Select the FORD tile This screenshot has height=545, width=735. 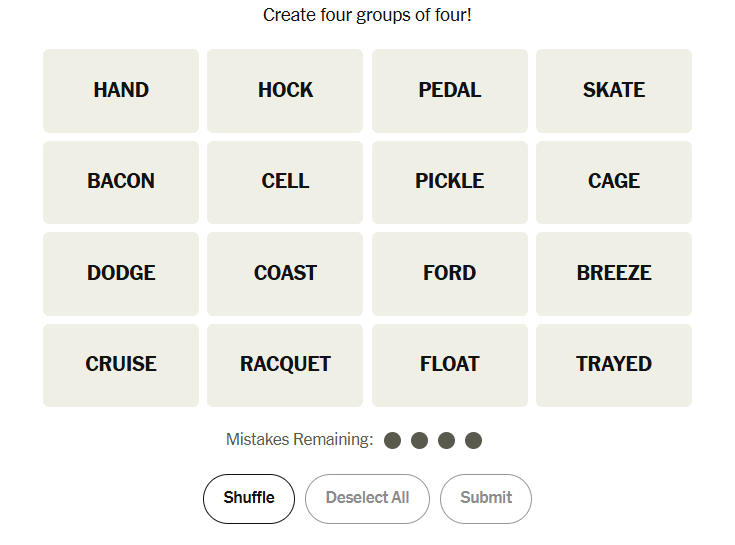[x=449, y=273]
